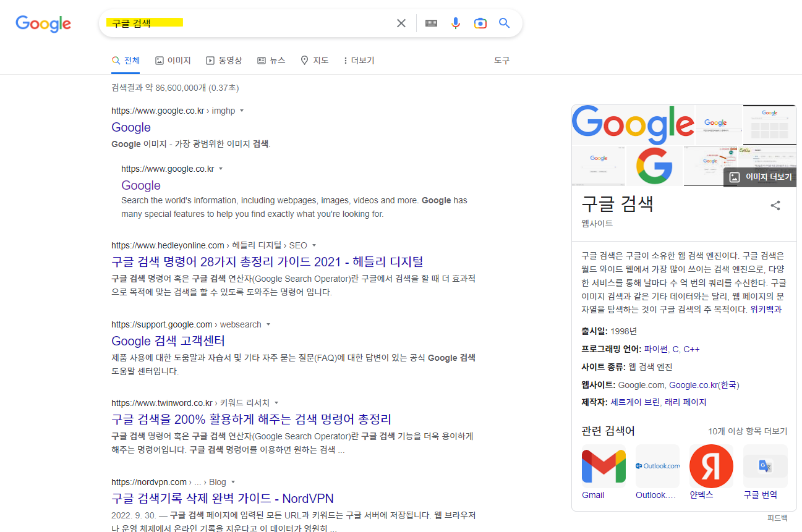Screen dimensions: 802x532
Task: Expand the dropdown next to nordvpn.com Blog
Action: 232,482
